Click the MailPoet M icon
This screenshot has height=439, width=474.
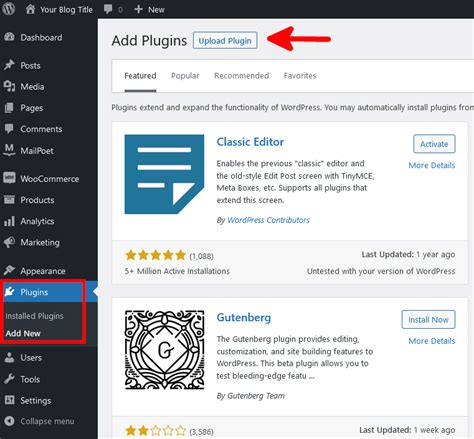(x=9, y=150)
